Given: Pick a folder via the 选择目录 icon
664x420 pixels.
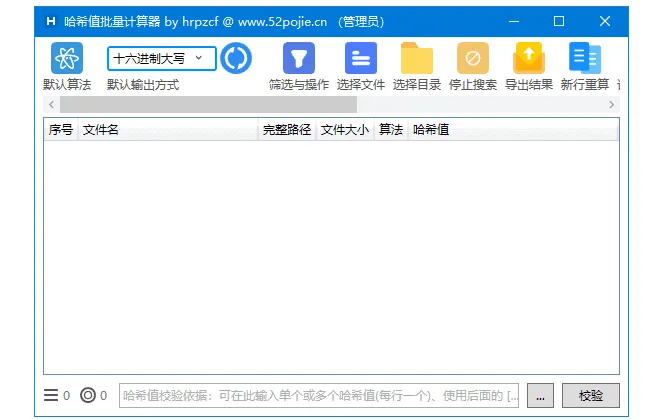Looking at the screenshot, I should (417, 58).
